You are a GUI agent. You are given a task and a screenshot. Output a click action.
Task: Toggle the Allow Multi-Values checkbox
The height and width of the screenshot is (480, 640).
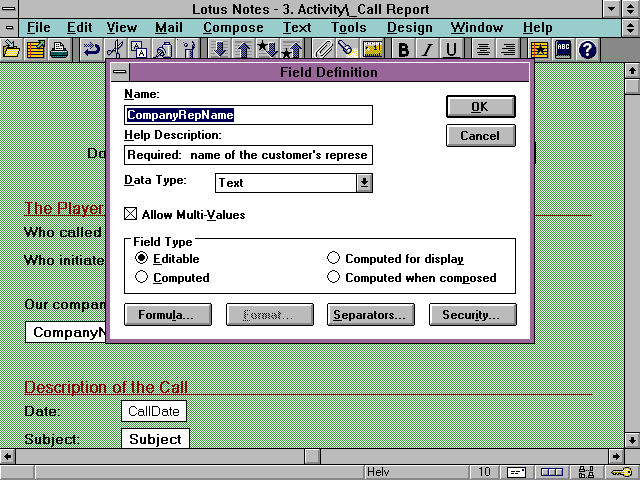131,214
